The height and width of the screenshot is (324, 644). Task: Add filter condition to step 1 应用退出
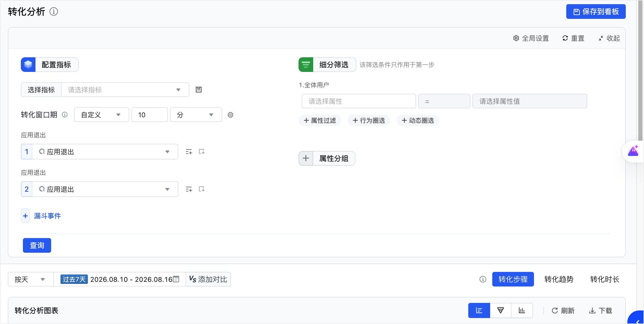pos(189,152)
